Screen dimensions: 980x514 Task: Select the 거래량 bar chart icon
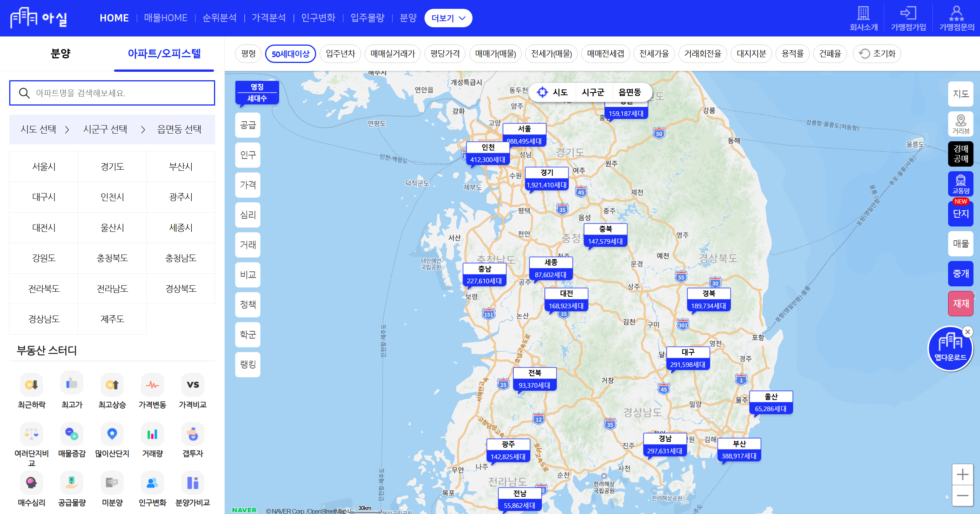pos(152,434)
